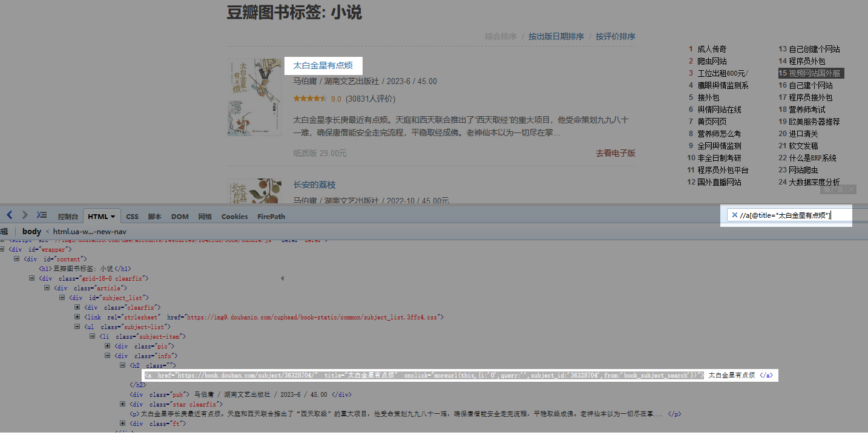
Task: Switch to the FirePath tab
Action: click(271, 217)
